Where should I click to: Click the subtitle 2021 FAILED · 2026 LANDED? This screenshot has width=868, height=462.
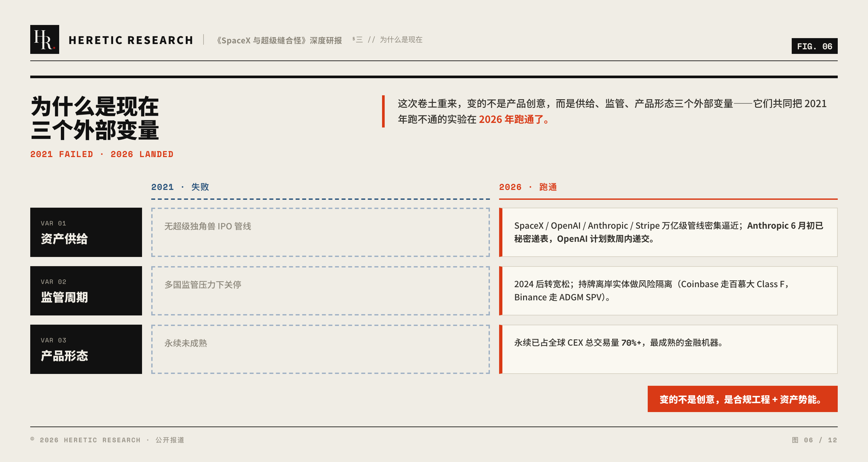pyautogui.click(x=102, y=154)
